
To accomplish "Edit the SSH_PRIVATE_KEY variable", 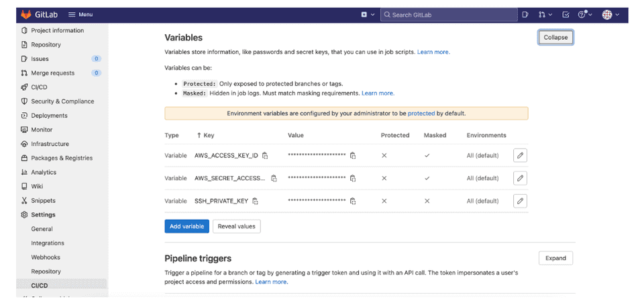I will [520, 201].
